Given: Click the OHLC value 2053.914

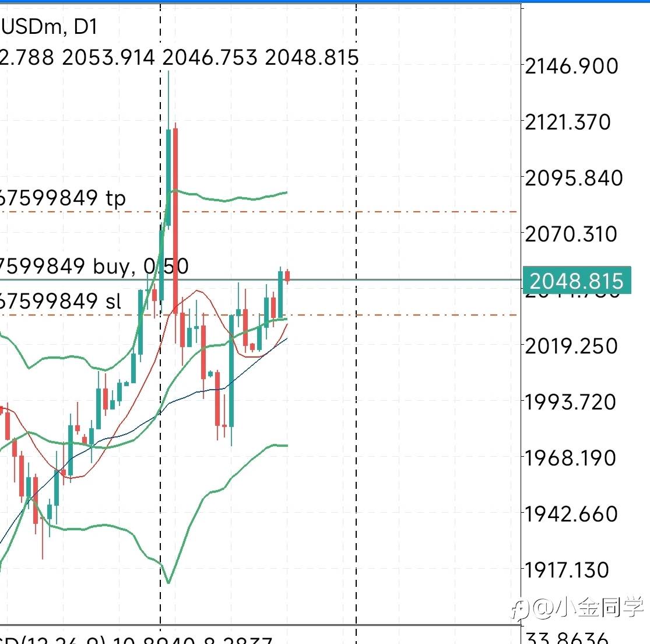Looking at the screenshot, I should click(x=108, y=57).
